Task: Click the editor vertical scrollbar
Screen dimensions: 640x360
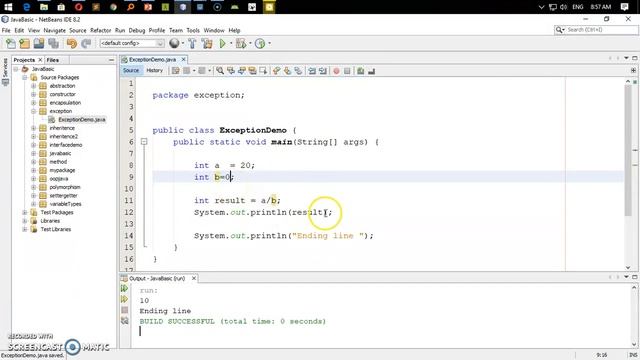Action: point(628,151)
